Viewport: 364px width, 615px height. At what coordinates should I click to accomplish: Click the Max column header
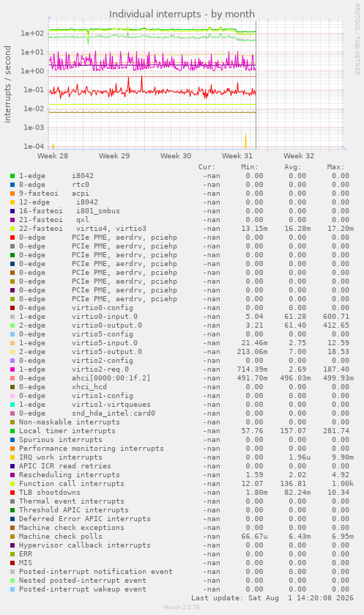click(x=335, y=167)
